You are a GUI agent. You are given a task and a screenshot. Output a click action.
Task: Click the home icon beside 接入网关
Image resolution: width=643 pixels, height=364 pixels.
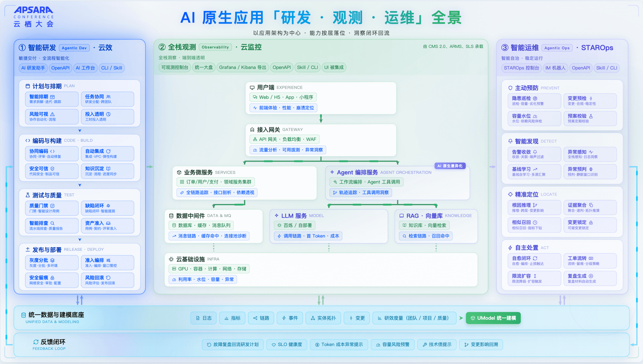252,130
